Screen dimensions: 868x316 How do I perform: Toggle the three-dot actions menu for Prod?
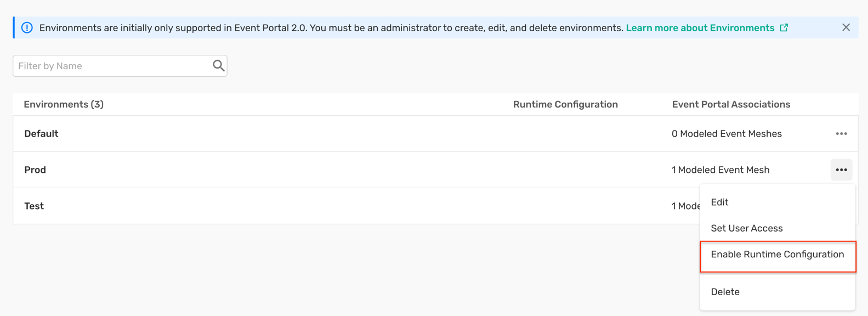click(x=841, y=170)
